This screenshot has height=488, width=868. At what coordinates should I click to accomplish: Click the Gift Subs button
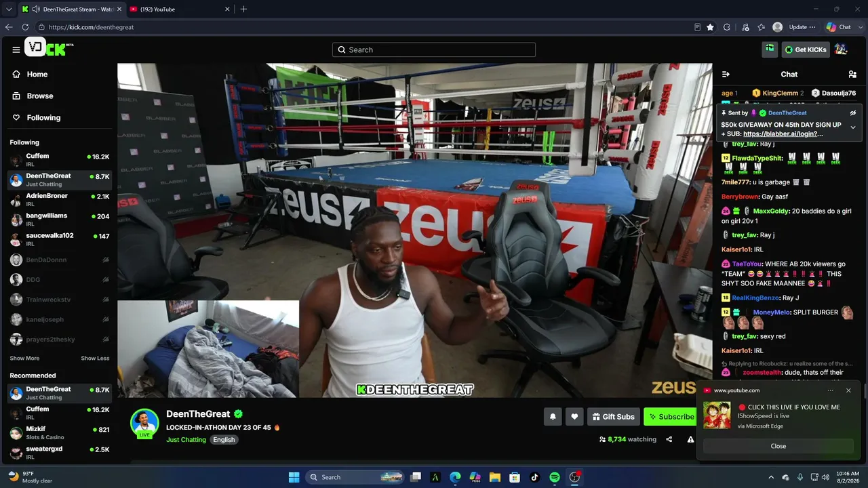[x=613, y=417]
